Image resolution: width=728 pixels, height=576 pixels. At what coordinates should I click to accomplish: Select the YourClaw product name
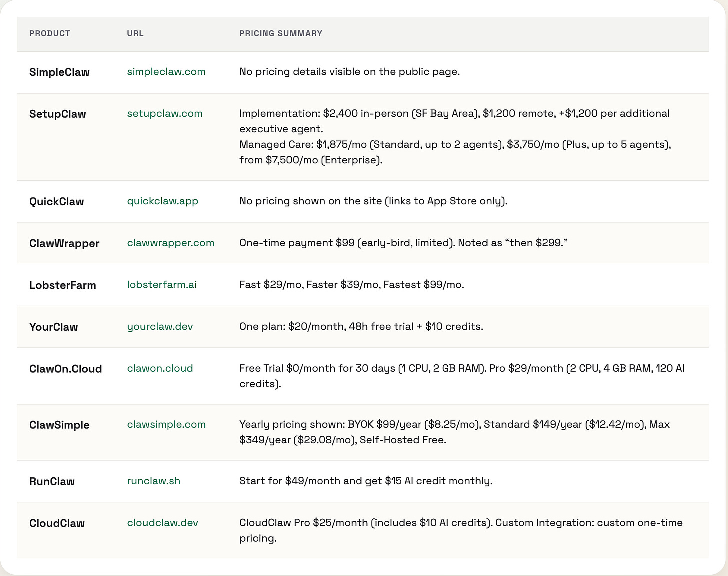(54, 327)
